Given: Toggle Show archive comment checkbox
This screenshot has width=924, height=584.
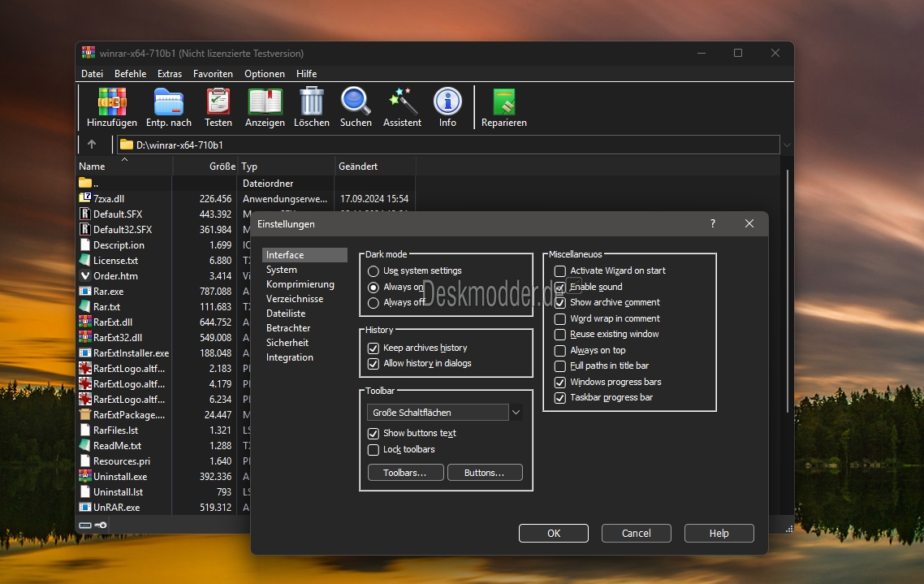Looking at the screenshot, I should coord(559,302).
